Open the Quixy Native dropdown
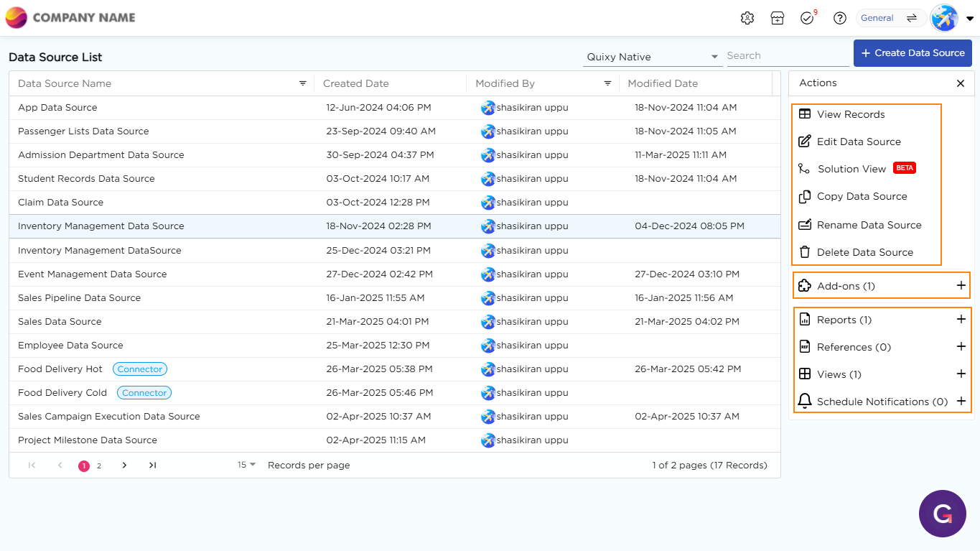980x551 pixels. pos(652,57)
